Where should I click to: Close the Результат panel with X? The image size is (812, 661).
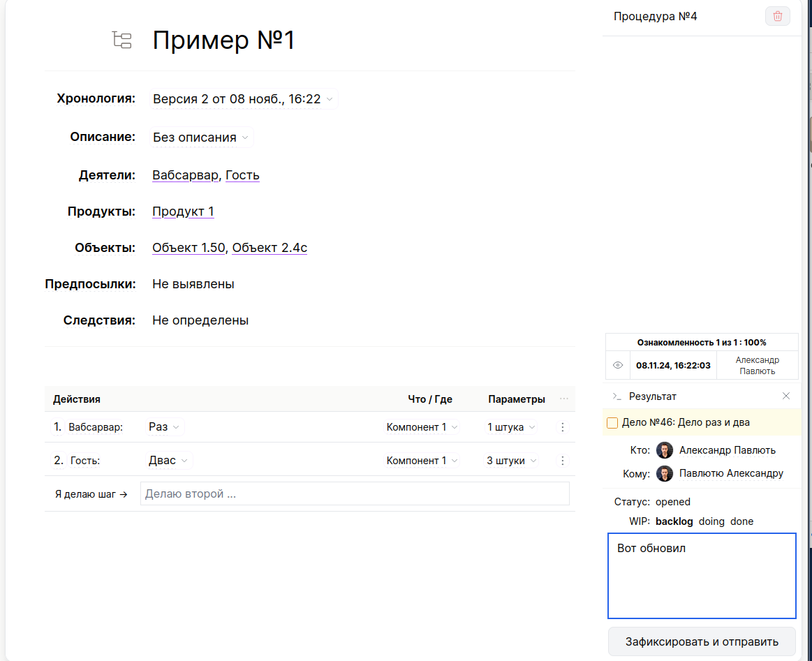pyautogui.click(x=786, y=396)
